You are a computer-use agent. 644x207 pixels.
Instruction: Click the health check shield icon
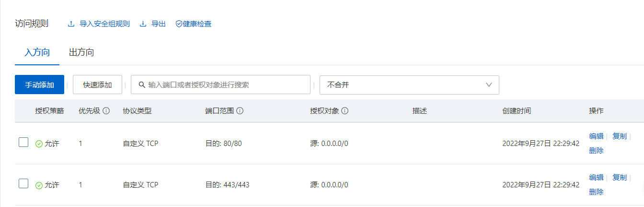[x=179, y=24]
